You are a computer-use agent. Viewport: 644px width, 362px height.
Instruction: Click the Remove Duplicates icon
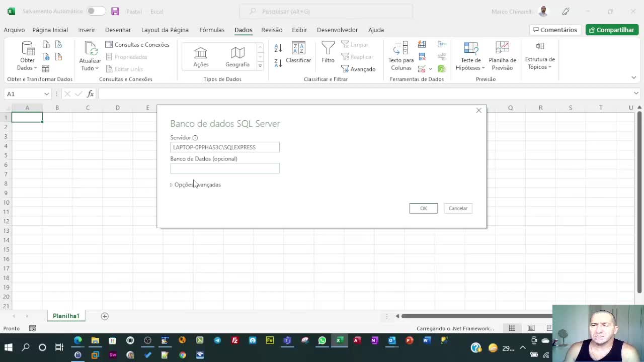pyautogui.click(x=422, y=57)
